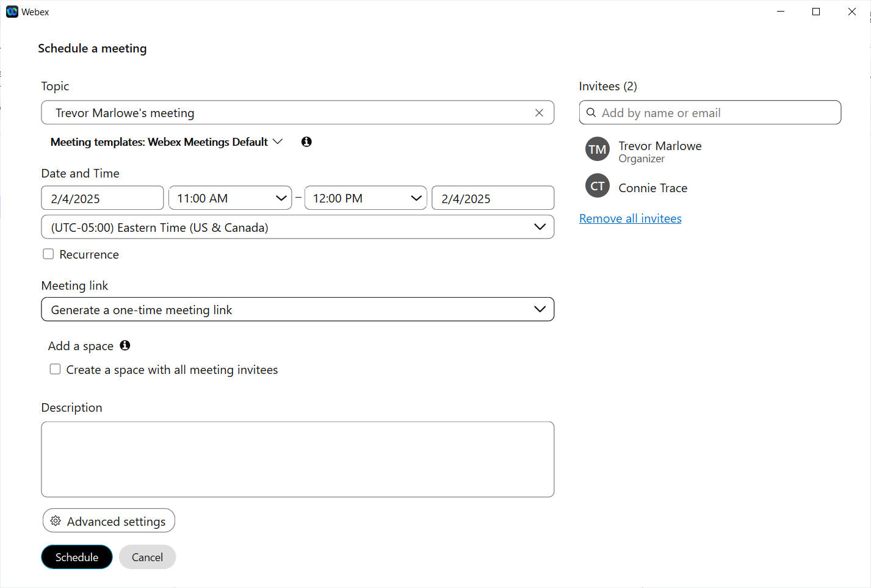Image resolution: width=871 pixels, height=588 pixels.
Task: Click the Cancel button
Action: (147, 557)
